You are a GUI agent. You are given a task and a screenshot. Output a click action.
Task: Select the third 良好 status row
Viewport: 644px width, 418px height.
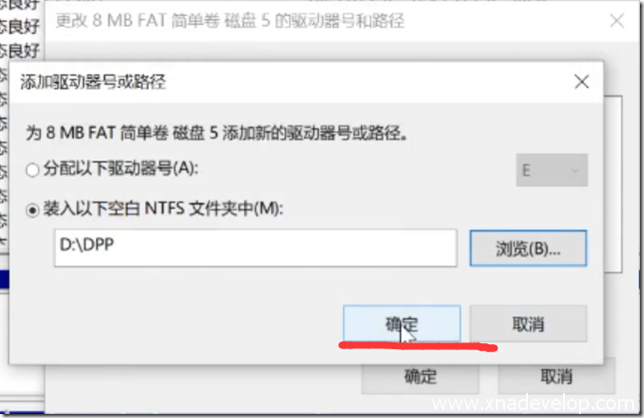(20, 51)
